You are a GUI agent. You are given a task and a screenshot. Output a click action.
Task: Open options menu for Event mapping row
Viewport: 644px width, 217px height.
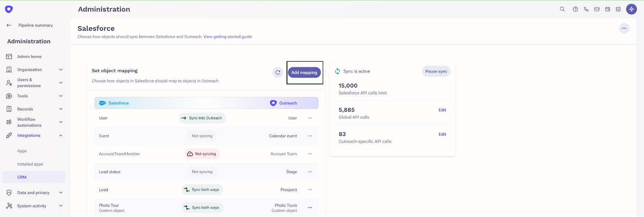pyautogui.click(x=310, y=136)
